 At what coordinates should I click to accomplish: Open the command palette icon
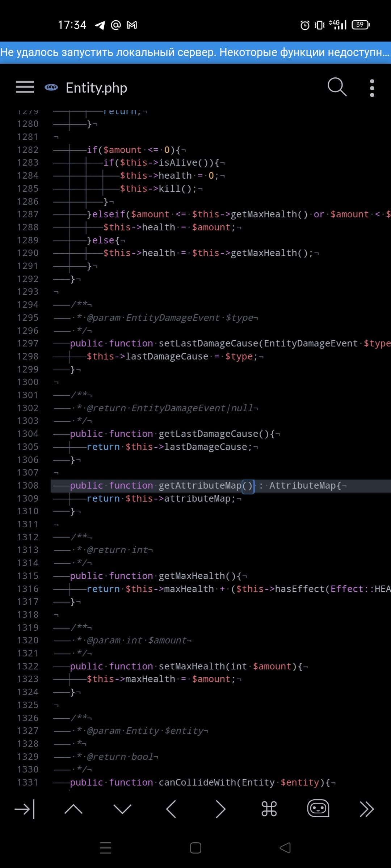pos(269,809)
